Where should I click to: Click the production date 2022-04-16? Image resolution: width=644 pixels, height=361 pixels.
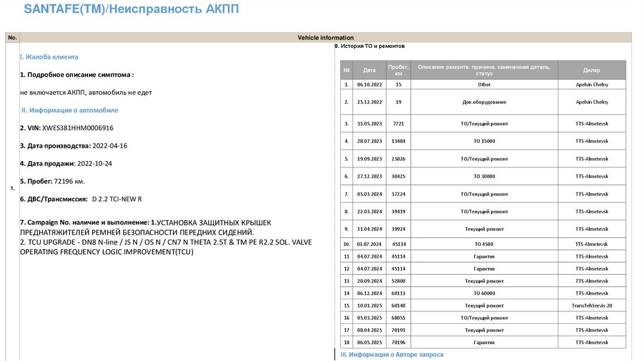[109, 146]
